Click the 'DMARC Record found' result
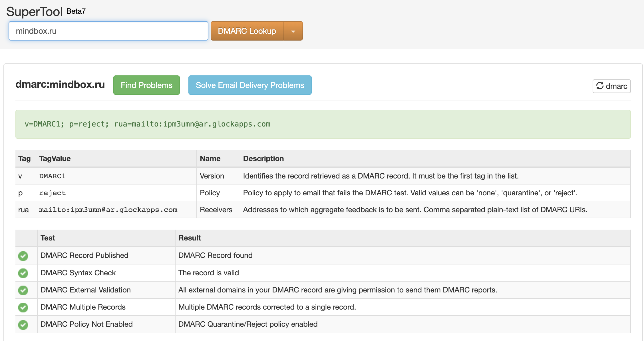Image resolution: width=644 pixels, height=341 pixels. click(x=216, y=255)
